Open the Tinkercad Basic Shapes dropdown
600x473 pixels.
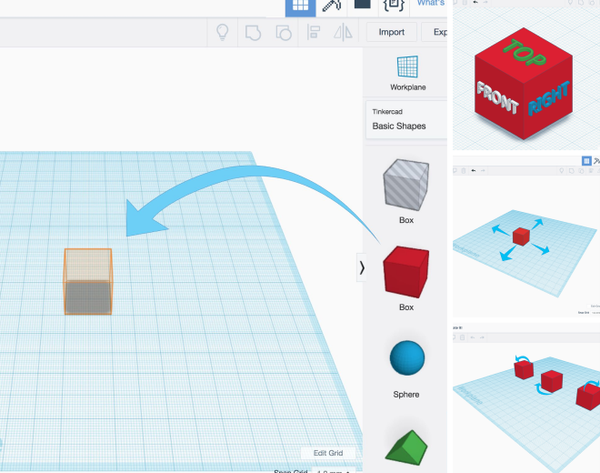point(406,119)
